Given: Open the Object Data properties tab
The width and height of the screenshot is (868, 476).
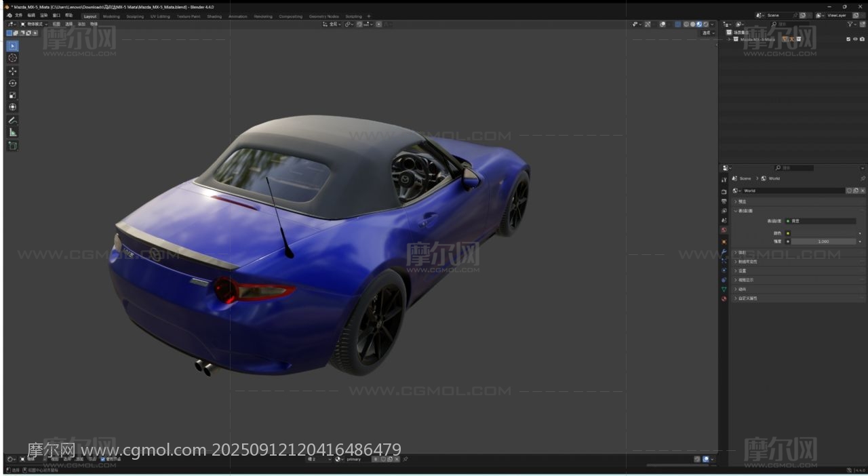Looking at the screenshot, I should (x=724, y=290).
